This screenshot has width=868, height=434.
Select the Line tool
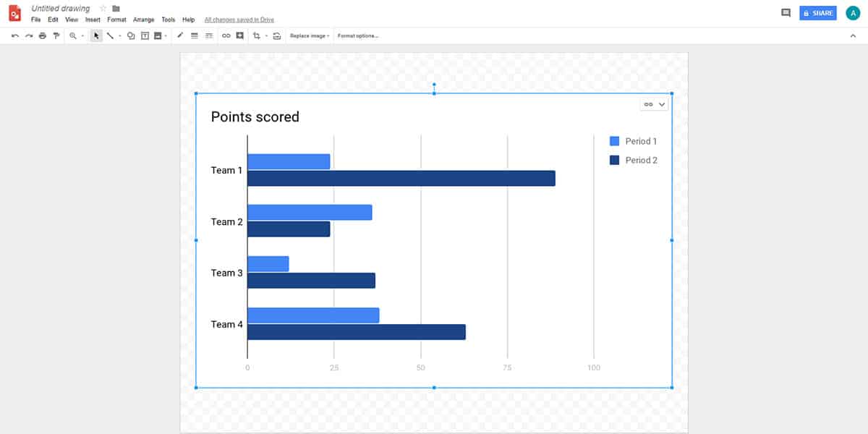[111, 35]
